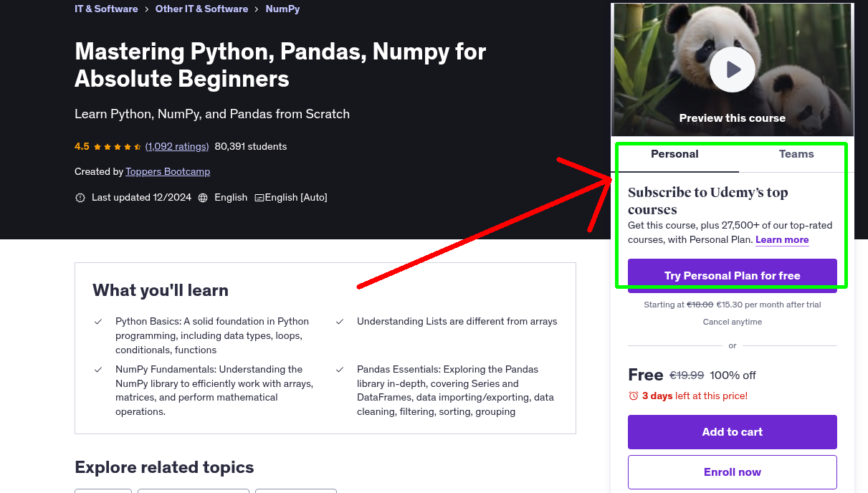This screenshot has width=868, height=493.
Task: Play the course preview video
Action: click(x=732, y=70)
